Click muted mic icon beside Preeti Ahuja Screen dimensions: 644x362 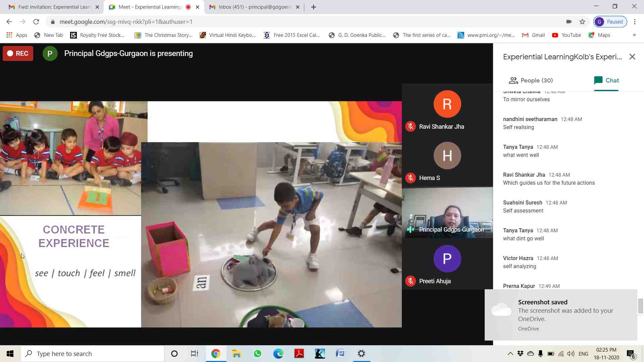pyautogui.click(x=411, y=281)
